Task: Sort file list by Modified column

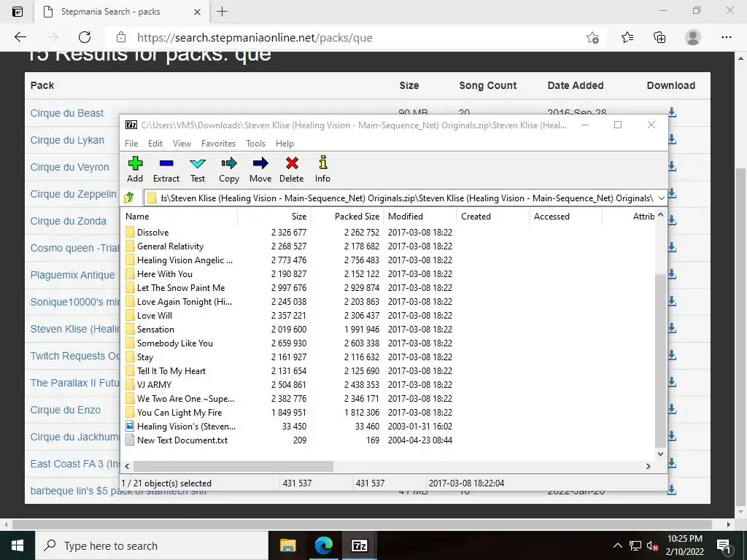Action: tap(419, 216)
